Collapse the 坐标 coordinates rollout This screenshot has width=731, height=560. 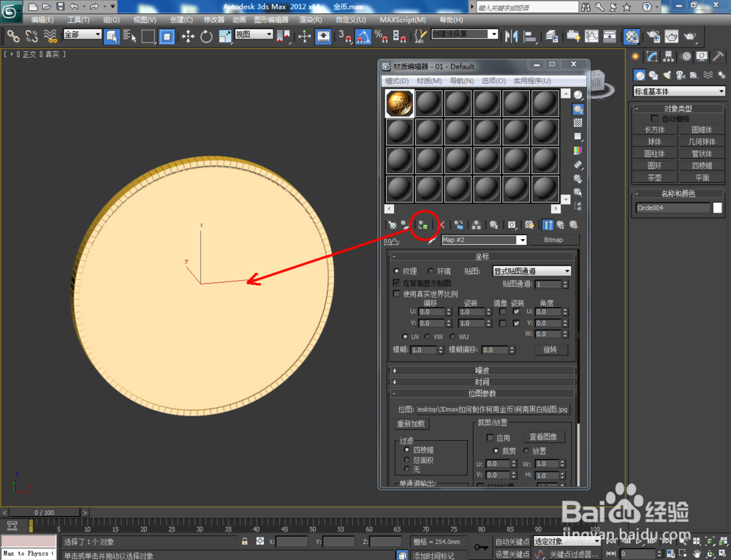tap(482, 256)
